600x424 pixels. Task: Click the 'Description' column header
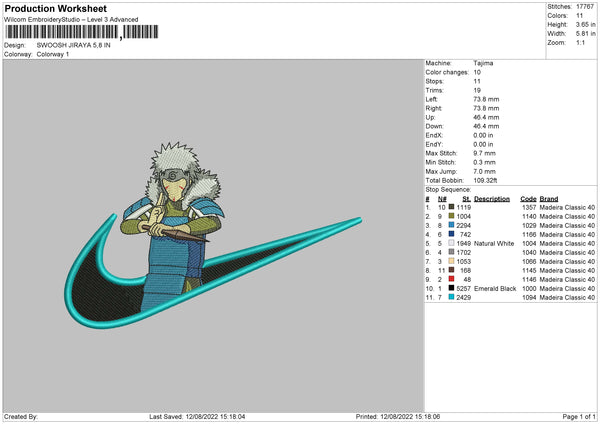coord(492,199)
